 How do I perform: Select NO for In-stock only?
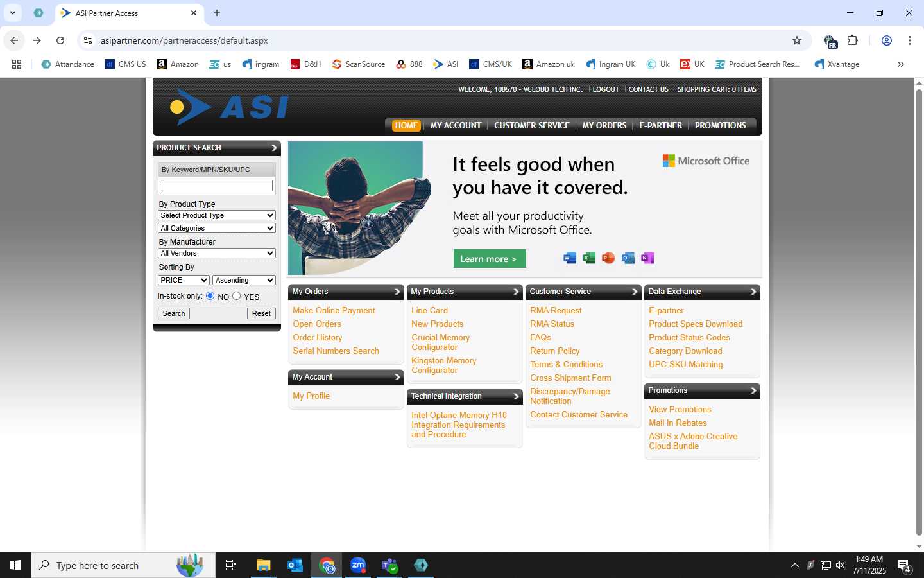pos(210,296)
